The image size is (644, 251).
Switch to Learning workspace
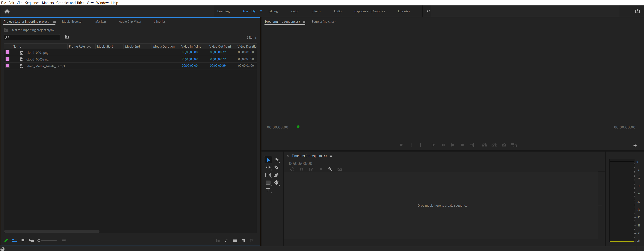pyautogui.click(x=223, y=11)
